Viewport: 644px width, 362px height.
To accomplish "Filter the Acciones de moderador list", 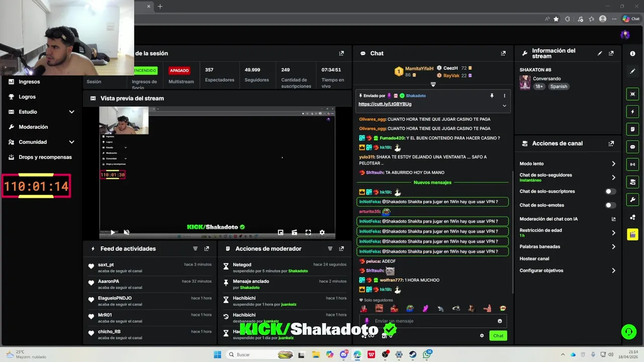I will (x=330, y=248).
